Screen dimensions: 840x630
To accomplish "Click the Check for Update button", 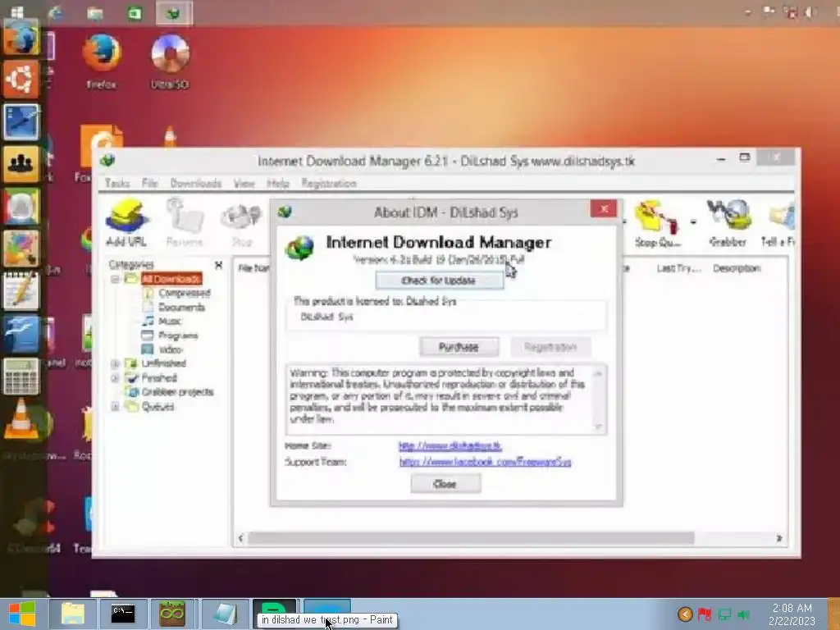I will [x=439, y=281].
